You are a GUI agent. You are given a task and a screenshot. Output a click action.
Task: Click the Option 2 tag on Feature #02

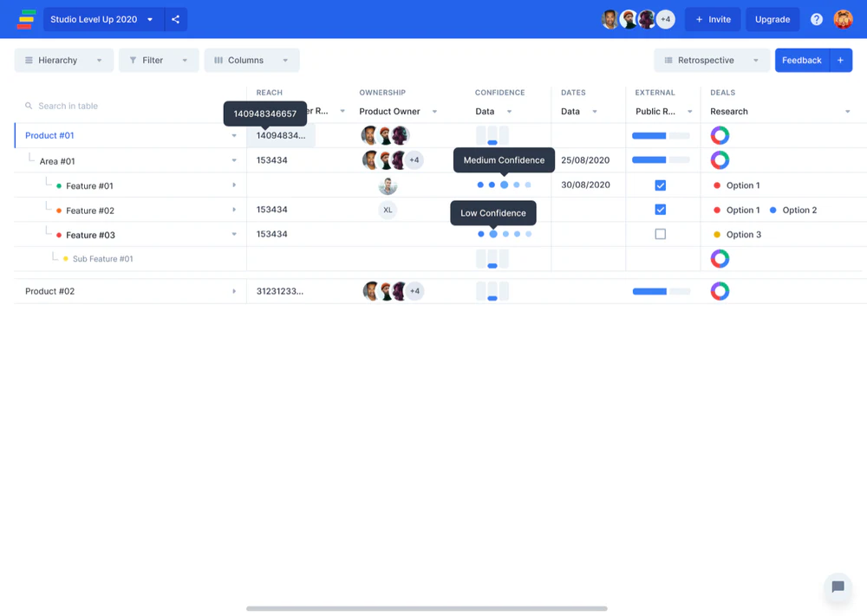[x=793, y=210]
